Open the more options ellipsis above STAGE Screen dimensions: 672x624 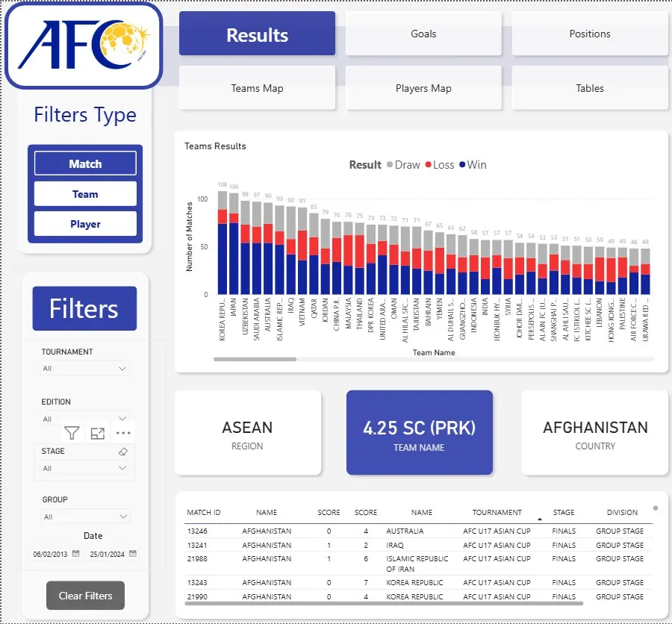(x=123, y=433)
